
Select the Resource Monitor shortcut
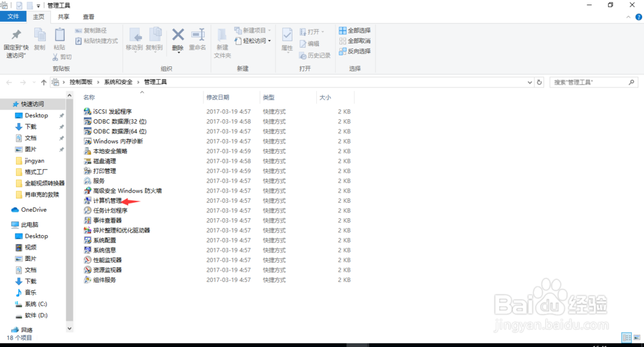pyautogui.click(x=102, y=270)
